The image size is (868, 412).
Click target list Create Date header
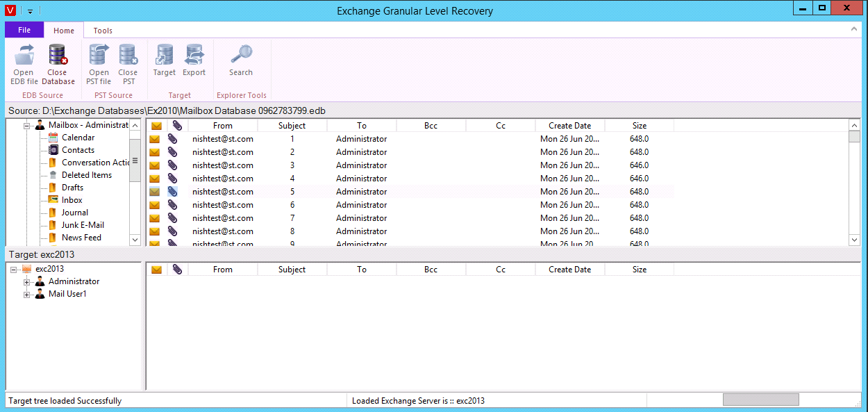570,270
